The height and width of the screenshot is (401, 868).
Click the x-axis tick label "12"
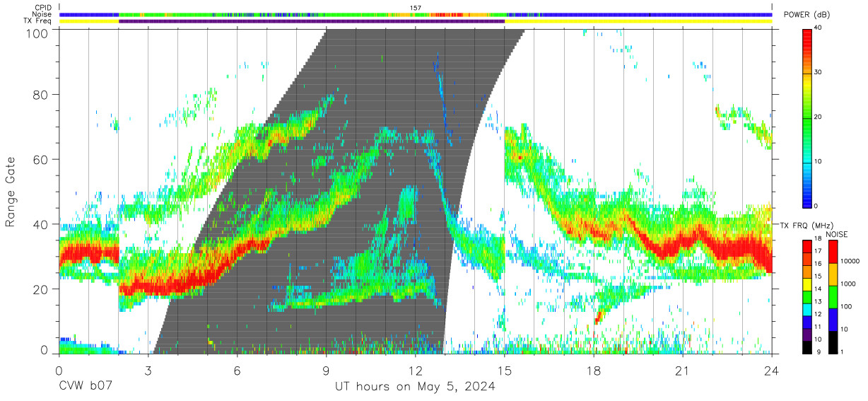[415, 371]
